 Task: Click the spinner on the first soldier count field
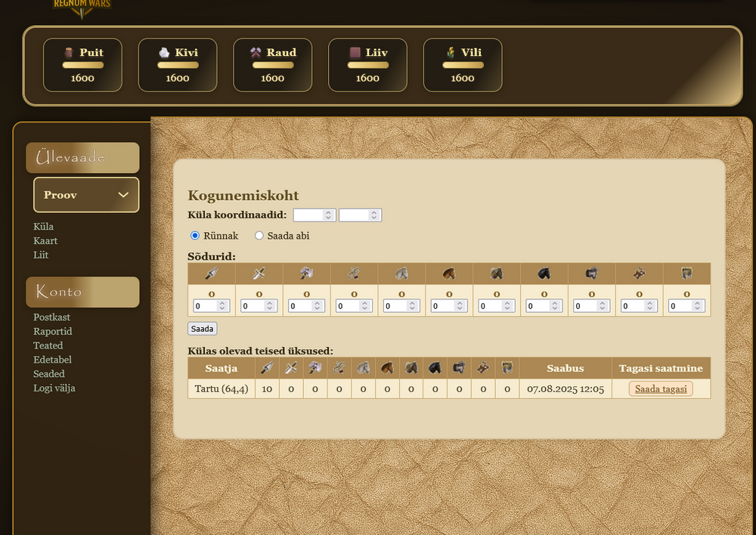222,306
